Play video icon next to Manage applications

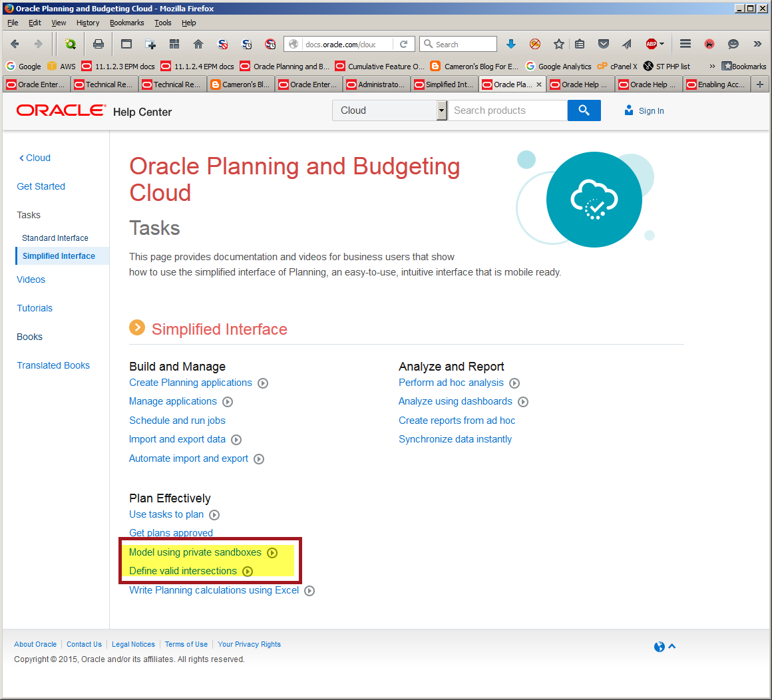[x=228, y=402]
